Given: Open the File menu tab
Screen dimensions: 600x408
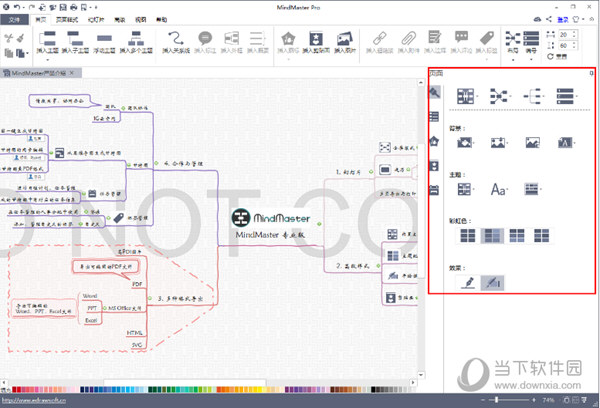Looking at the screenshot, I should click(x=14, y=20).
